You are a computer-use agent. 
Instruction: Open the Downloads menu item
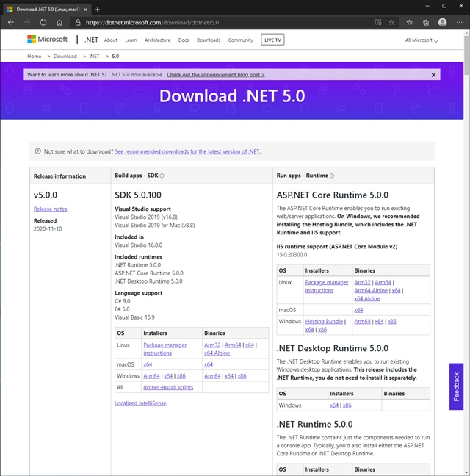click(209, 40)
